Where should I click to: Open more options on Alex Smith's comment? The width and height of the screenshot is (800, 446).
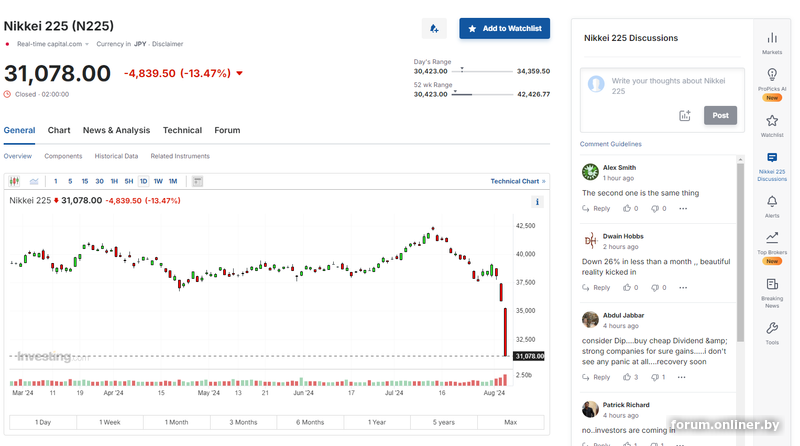tap(683, 209)
